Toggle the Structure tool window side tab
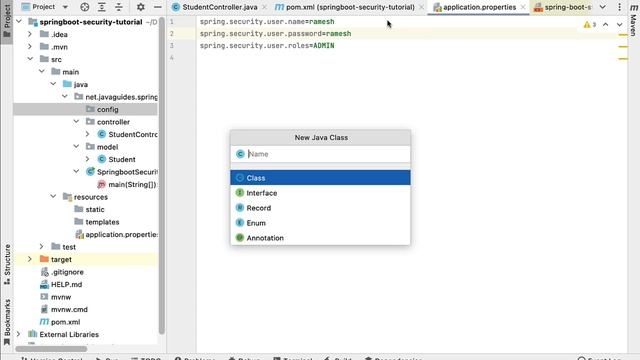 7,264
